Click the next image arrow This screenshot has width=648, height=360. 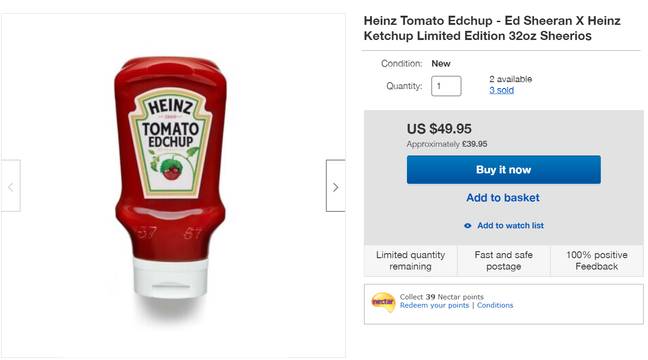[336, 186]
